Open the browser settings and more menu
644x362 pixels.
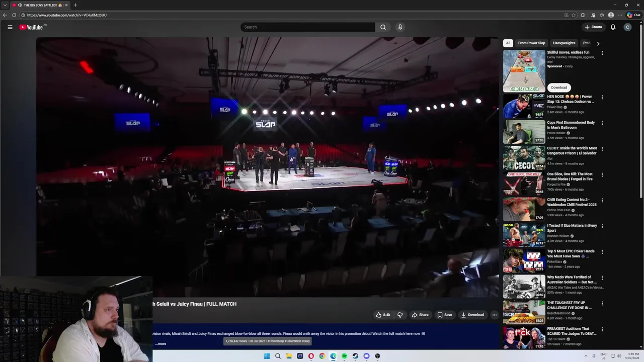(x=620, y=15)
